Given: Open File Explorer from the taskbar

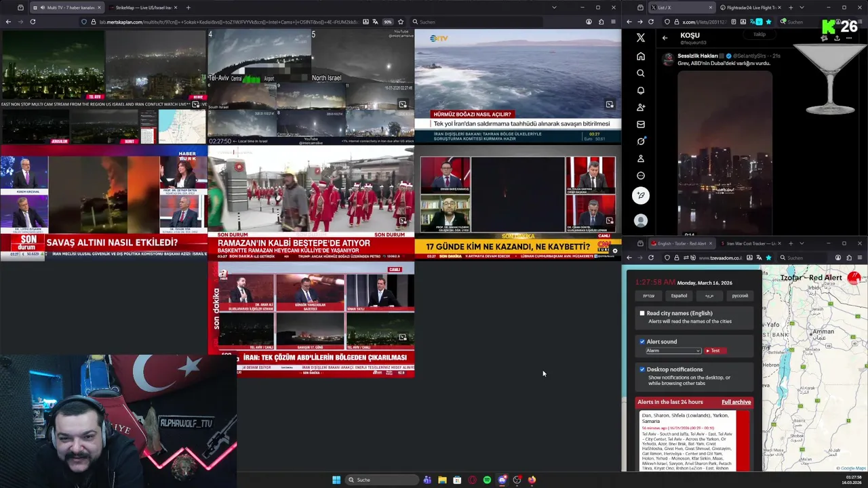Looking at the screenshot, I should (442, 480).
